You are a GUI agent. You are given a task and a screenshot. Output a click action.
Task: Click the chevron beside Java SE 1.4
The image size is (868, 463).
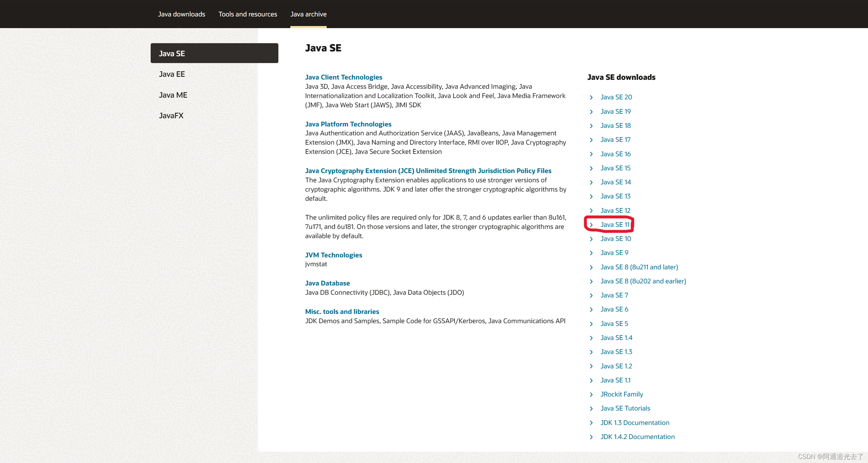[591, 338]
